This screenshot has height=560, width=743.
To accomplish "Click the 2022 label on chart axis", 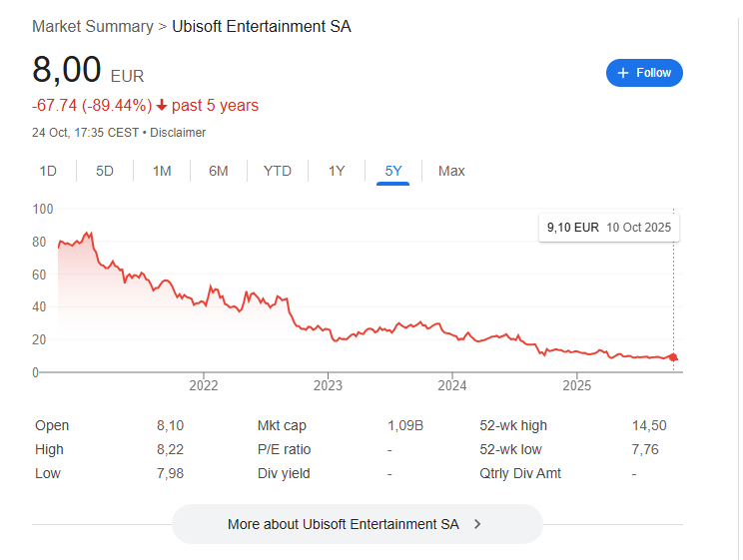I will [204, 385].
